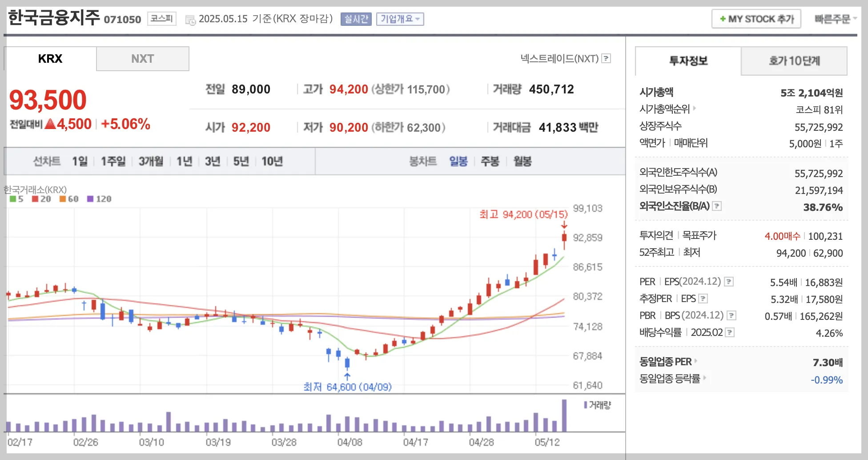Switch to the KRX tab

[50, 59]
